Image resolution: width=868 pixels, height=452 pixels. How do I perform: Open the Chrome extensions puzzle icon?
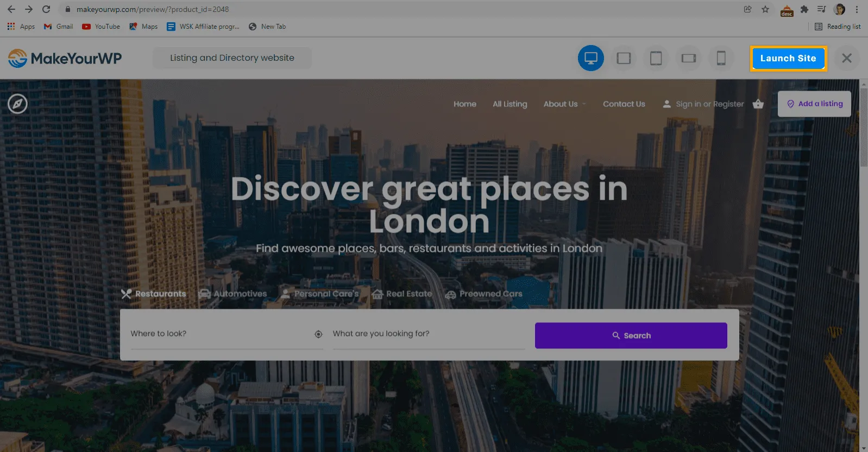(x=804, y=9)
